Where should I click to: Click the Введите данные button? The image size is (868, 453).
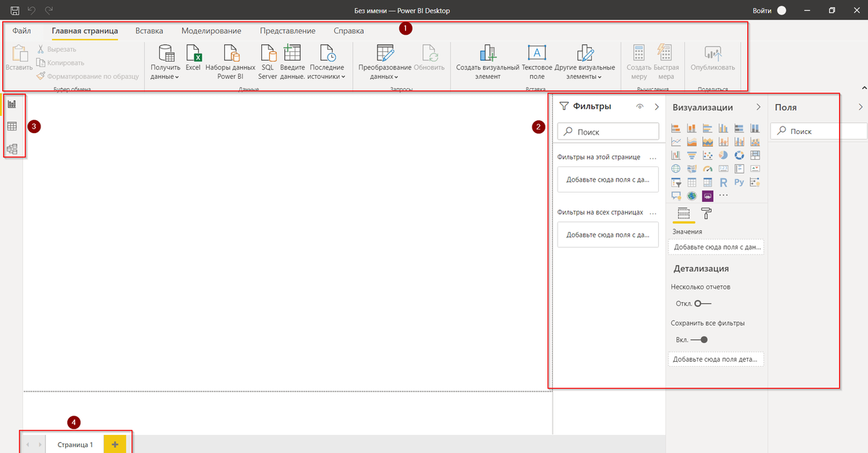click(x=292, y=62)
